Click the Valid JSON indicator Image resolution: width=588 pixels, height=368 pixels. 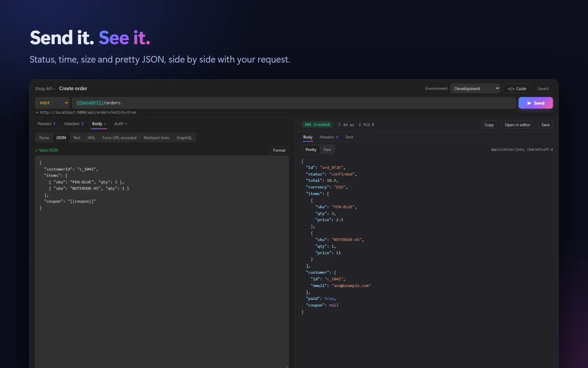tap(47, 150)
